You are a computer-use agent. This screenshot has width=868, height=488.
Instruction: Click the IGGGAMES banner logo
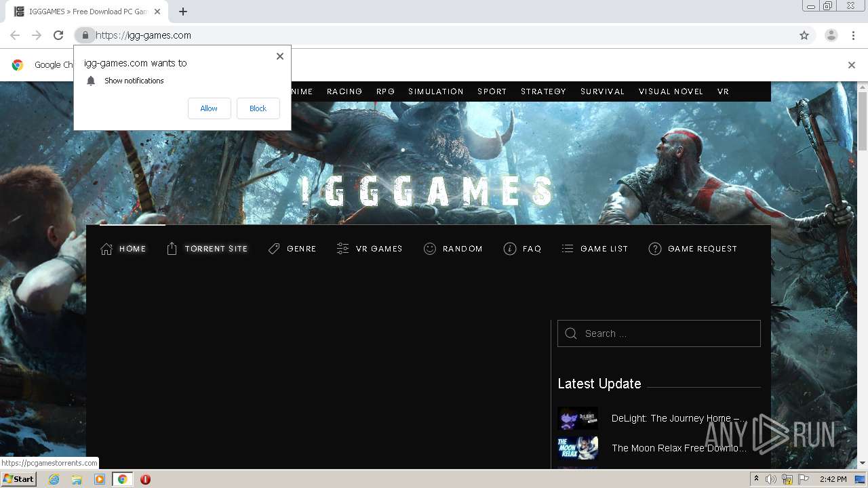[x=427, y=191]
